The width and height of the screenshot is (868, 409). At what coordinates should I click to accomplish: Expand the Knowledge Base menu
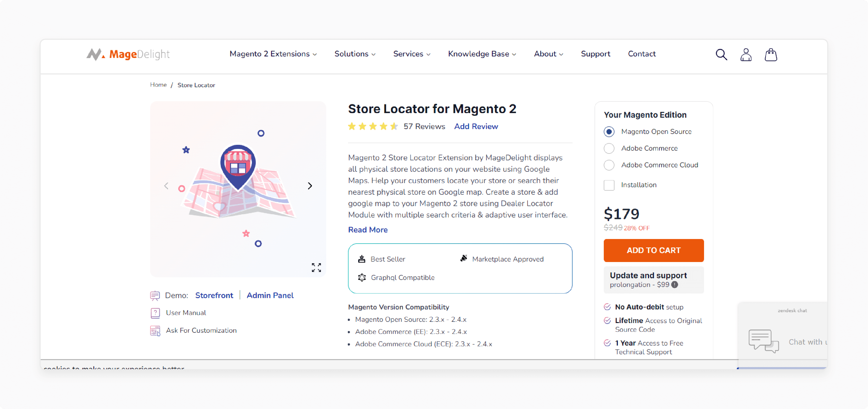(x=482, y=54)
